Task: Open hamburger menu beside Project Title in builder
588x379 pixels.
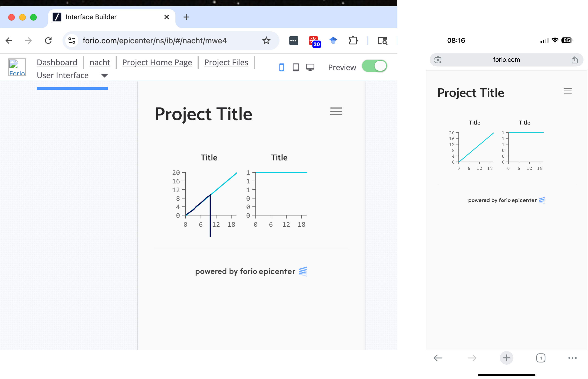Action: (x=336, y=111)
